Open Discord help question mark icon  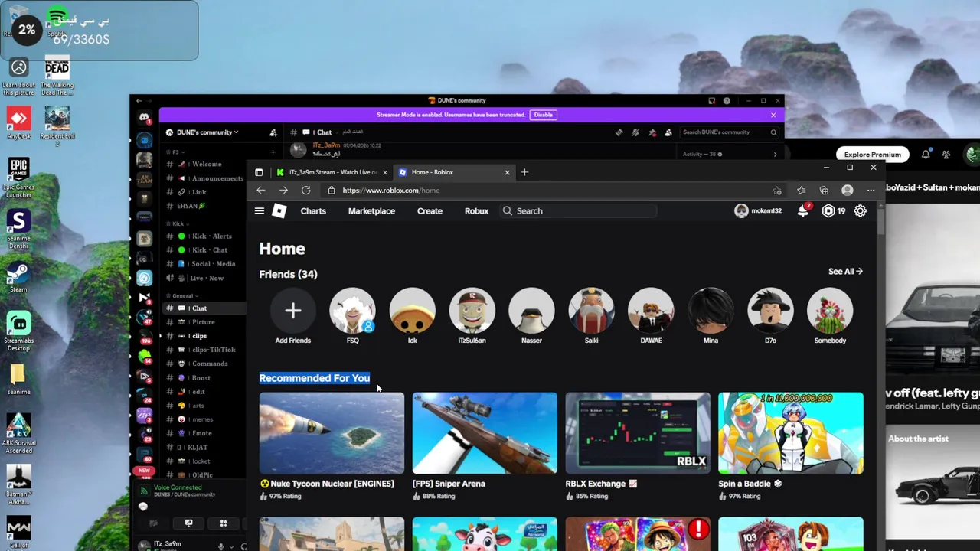pyautogui.click(x=727, y=101)
